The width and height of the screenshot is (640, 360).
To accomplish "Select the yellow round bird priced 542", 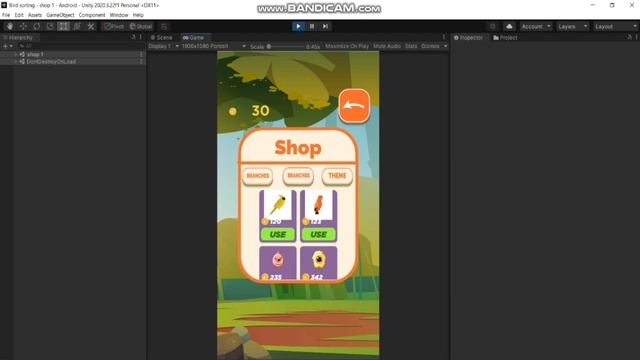I will coord(318,262).
